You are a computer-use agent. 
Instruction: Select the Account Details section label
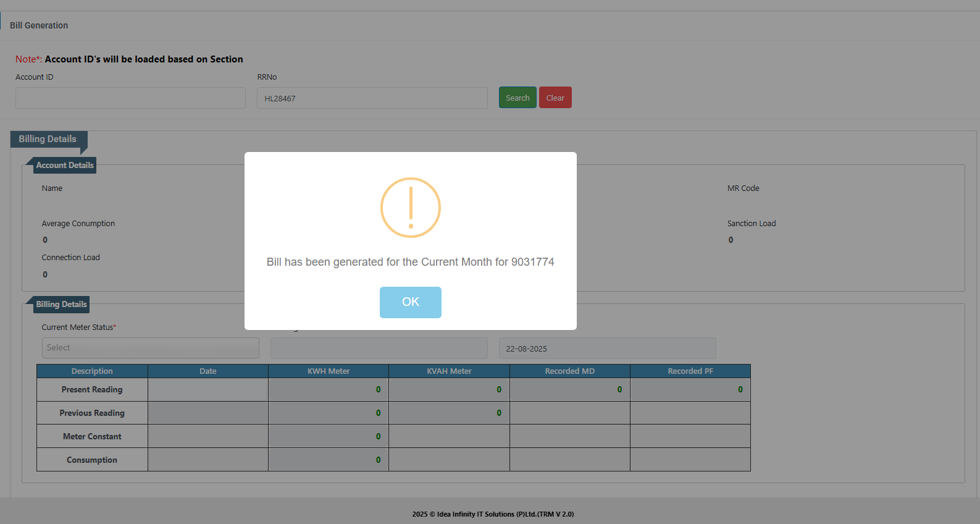click(65, 165)
